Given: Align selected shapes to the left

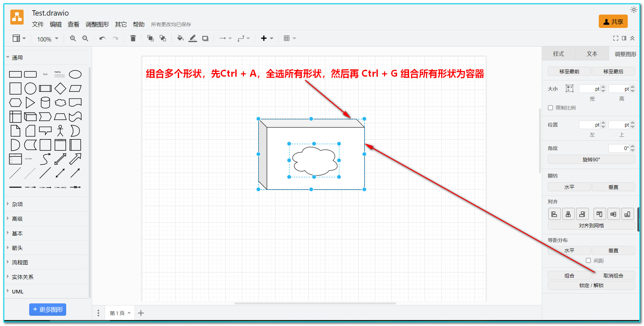Looking at the screenshot, I should [x=554, y=214].
